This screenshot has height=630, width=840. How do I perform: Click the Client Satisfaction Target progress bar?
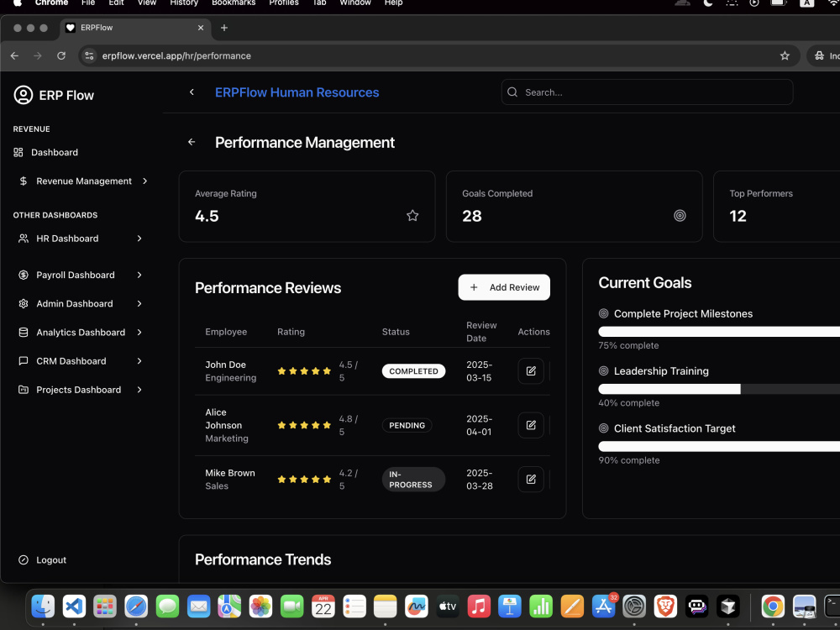pyautogui.click(x=719, y=446)
